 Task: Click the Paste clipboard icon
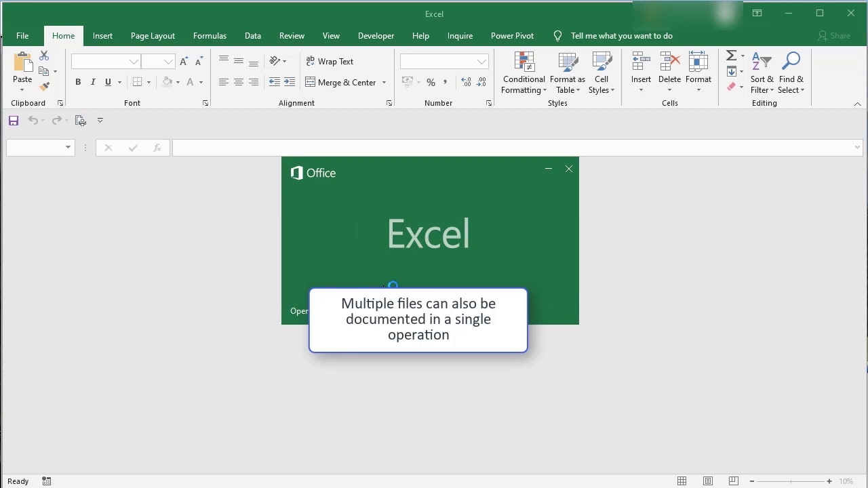click(22, 63)
